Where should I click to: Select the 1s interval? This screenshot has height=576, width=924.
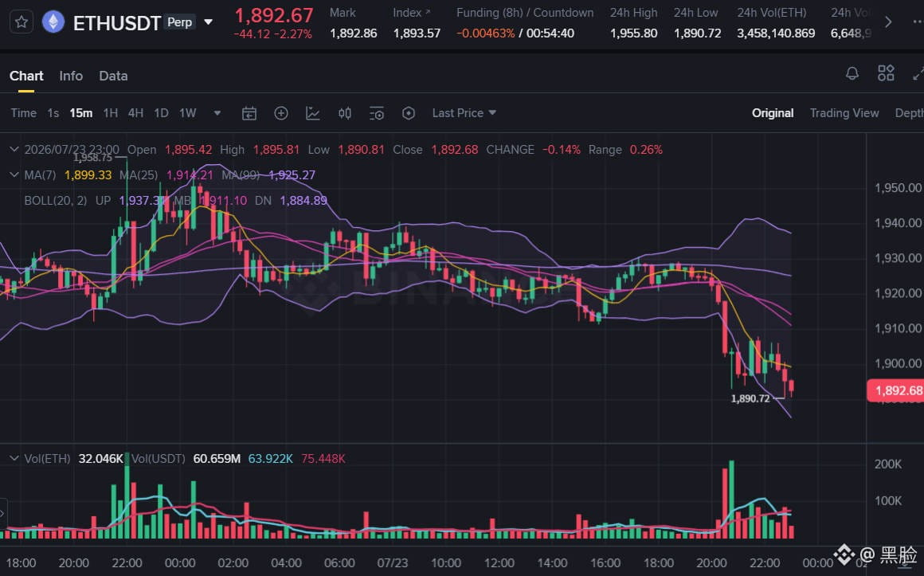[x=53, y=113]
